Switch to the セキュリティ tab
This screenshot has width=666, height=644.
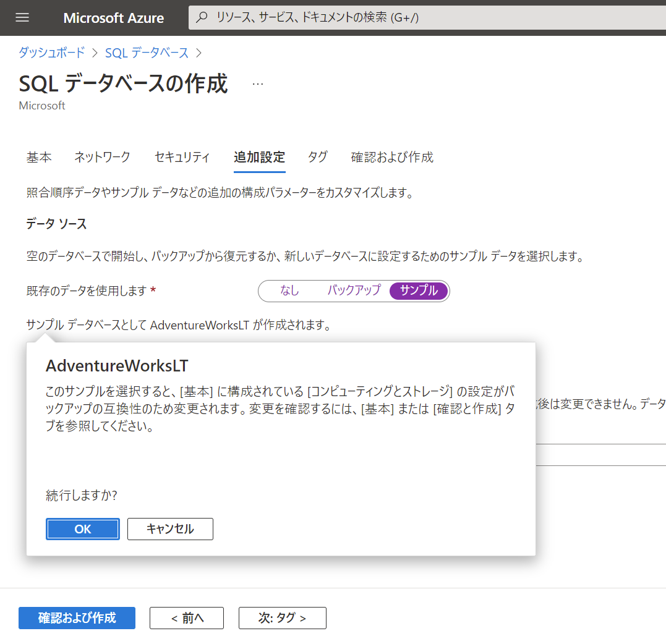point(182,157)
